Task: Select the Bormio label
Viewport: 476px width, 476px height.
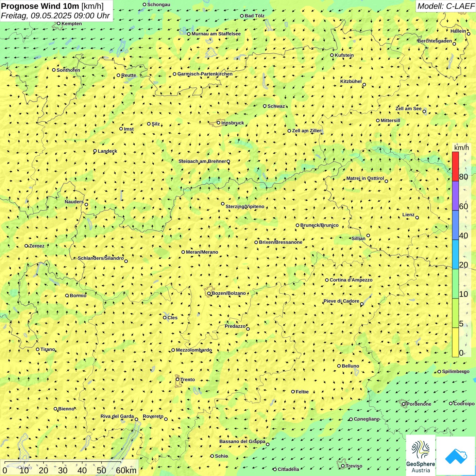Action: (x=78, y=295)
